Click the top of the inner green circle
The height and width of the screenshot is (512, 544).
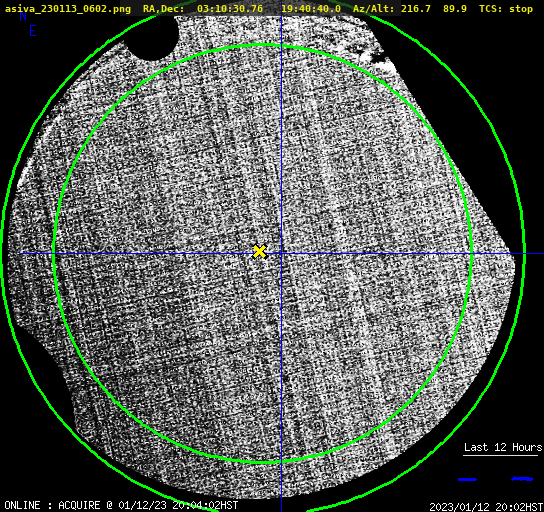(x=263, y=44)
